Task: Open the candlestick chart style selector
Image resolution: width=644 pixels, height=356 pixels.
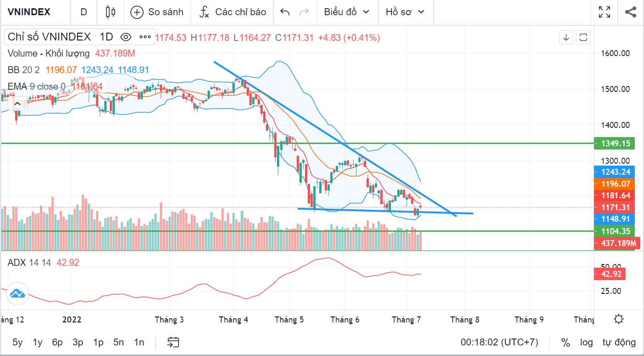Action: (110, 12)
